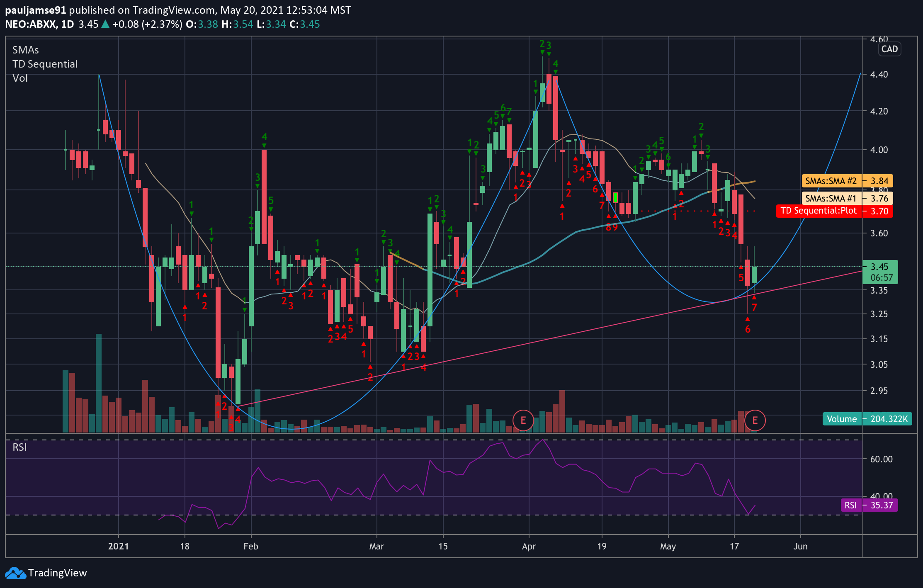Click the SMAs indicator legend label

click(x=25, y=50)
